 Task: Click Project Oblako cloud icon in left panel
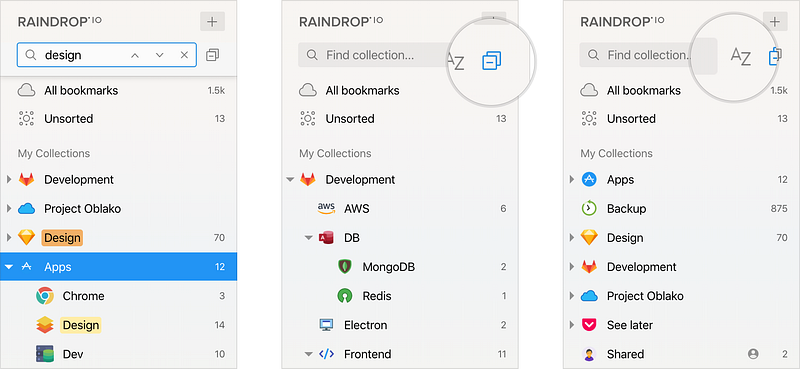pos(26,209)
